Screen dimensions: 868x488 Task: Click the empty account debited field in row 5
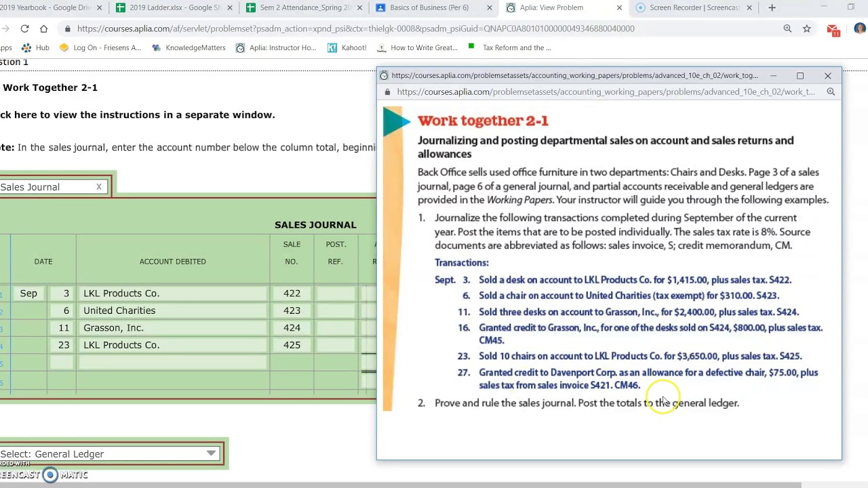173,363
